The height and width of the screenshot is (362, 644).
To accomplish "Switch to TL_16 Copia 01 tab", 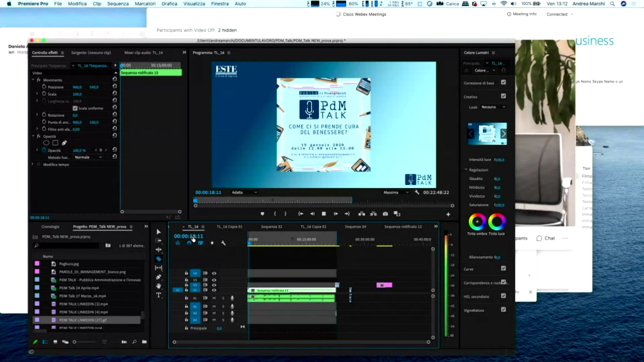I will 229,226.
